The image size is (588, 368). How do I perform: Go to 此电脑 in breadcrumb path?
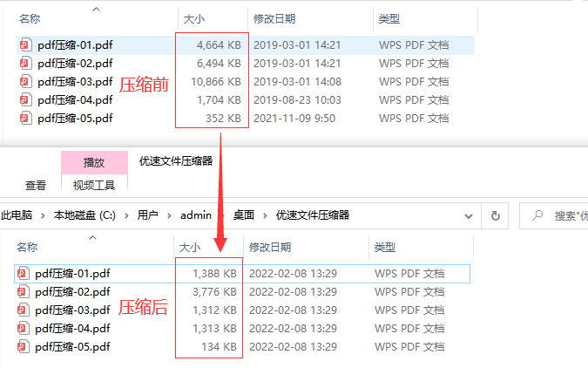coord(17,215)
